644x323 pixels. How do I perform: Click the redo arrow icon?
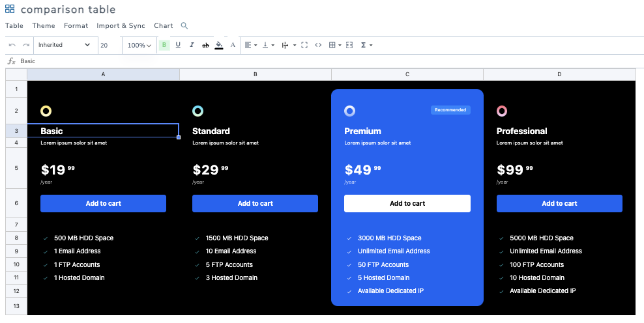point(26,45)
